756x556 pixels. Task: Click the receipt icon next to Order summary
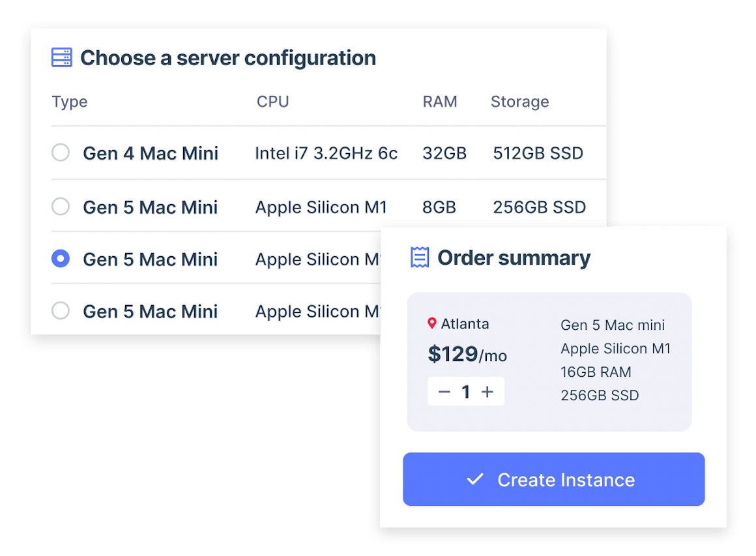point(420,257)
